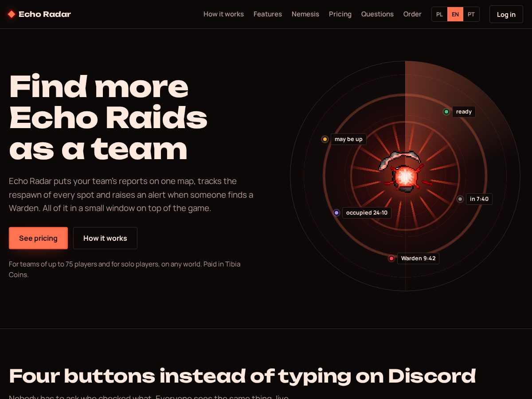Click the How it works hero button
The height and width of the screenshot is (399, 532).
pyautogui.click(x=105, y=238)
